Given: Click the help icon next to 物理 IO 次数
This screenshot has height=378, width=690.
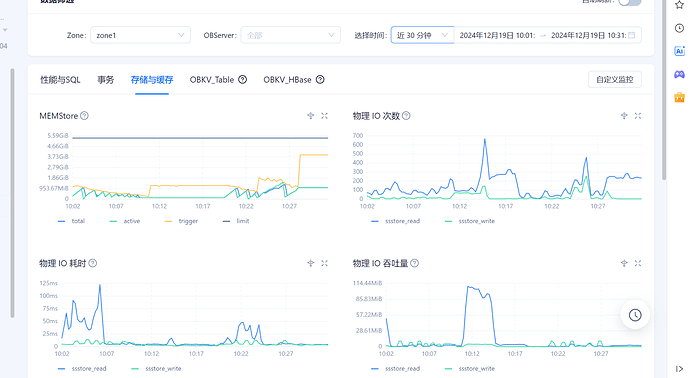Looking at the screenshot, I should click(406, 116).
